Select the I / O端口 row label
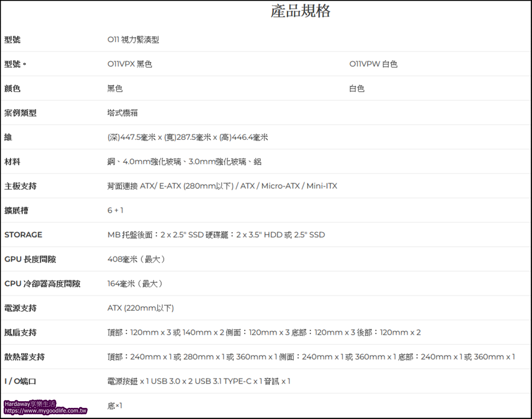The image size is (532, 419). click(20, 381)
